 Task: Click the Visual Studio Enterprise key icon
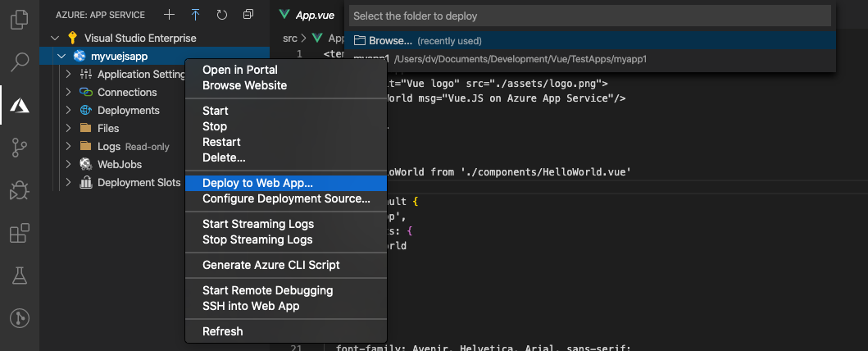(x=72, y=39)
